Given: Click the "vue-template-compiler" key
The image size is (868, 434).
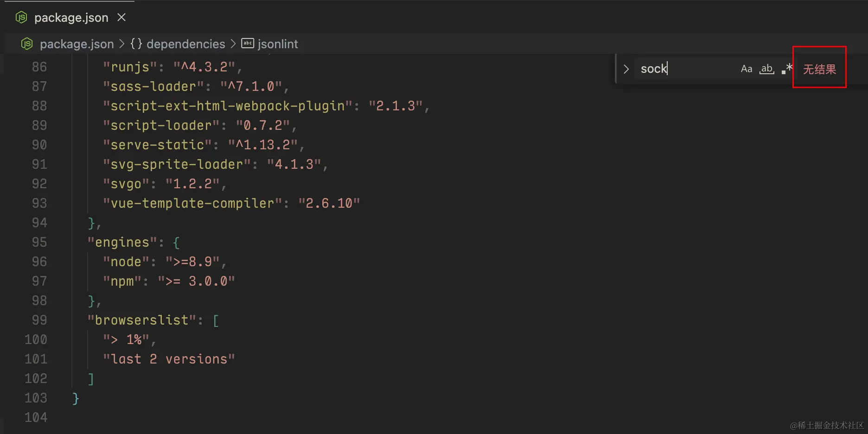Looking at the screenshot, I should click(192, 204).
